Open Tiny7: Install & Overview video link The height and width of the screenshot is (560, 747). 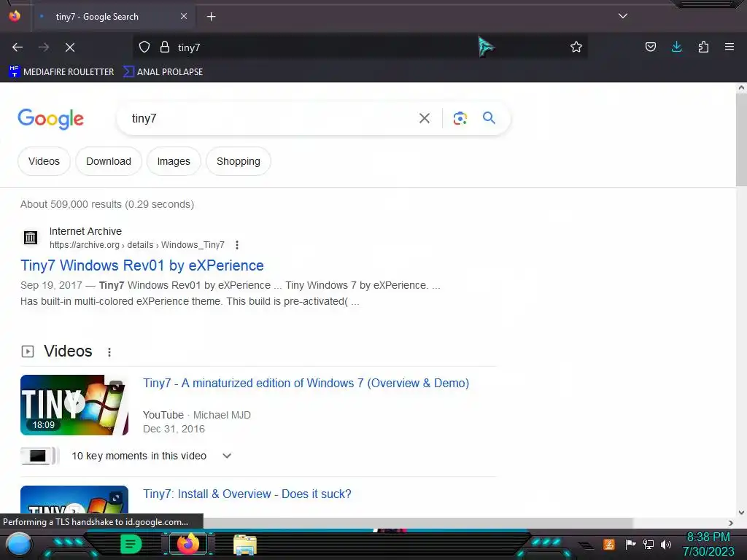point(247,494)
